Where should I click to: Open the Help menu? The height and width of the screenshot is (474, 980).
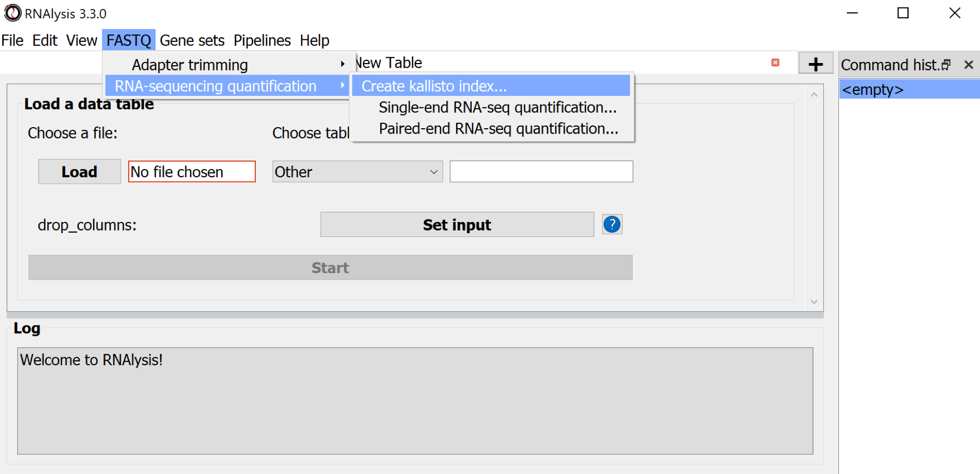314,40
